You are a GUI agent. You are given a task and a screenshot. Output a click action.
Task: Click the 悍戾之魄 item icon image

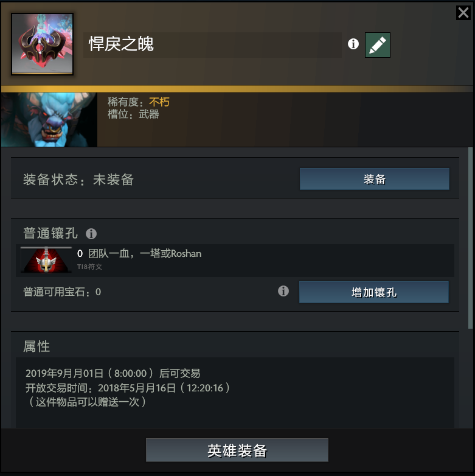point(42,44)
